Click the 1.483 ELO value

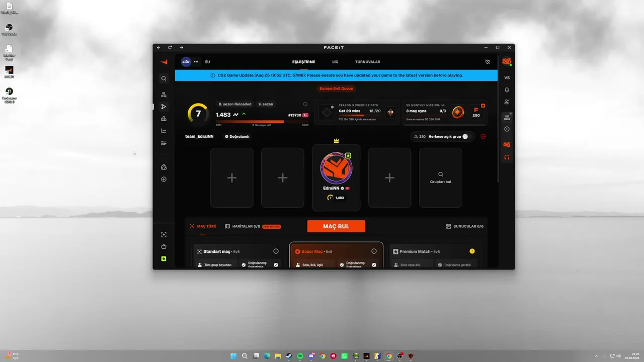click(223, 115)
